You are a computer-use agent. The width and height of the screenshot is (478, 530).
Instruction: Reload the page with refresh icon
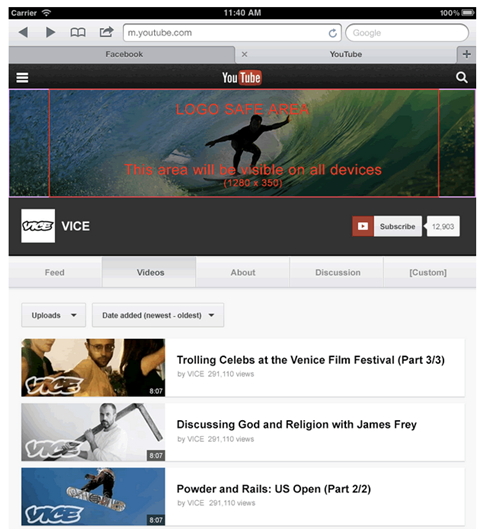[333, 33]
